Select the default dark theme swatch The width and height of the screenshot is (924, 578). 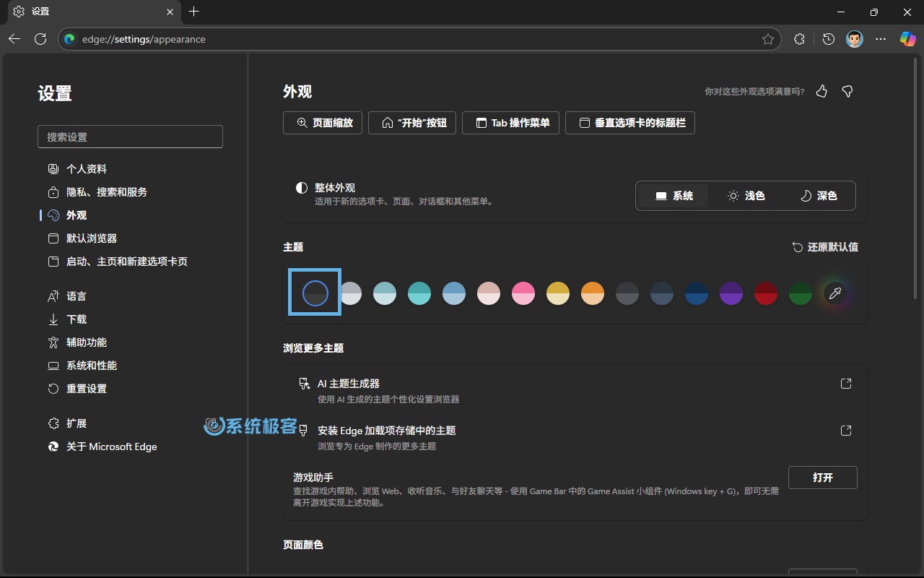pos(315,293)
